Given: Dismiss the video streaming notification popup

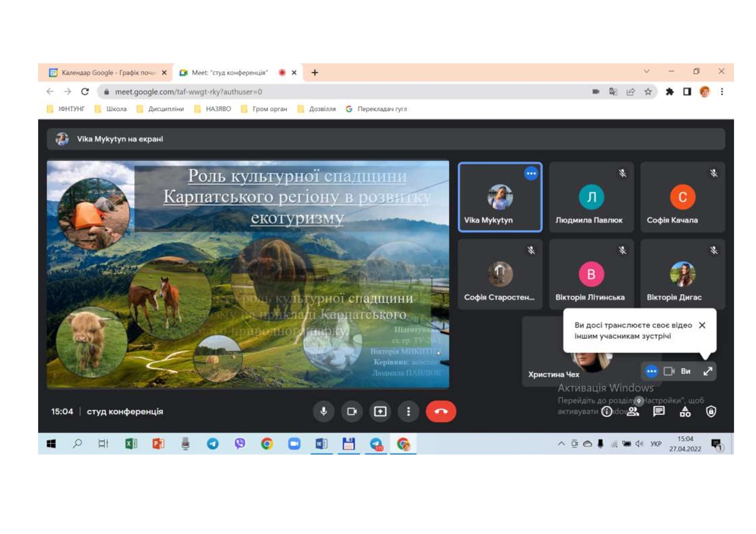Looking at the screenshot, I should point(702,325).
